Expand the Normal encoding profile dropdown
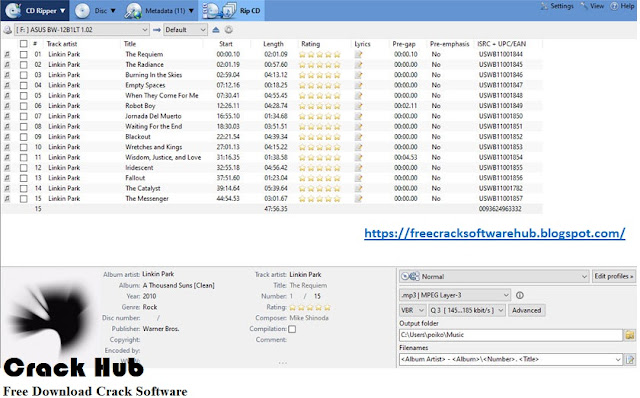Viewport: 640px width, 398px height. [x=494, y=276]
